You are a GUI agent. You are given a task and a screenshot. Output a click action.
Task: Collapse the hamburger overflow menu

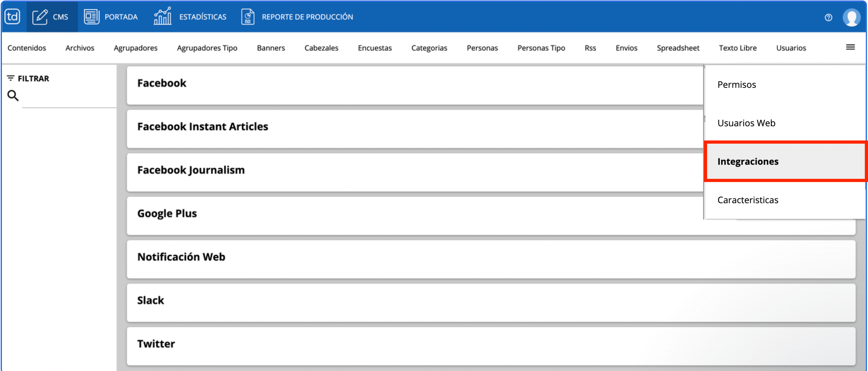tap(850, 47)
